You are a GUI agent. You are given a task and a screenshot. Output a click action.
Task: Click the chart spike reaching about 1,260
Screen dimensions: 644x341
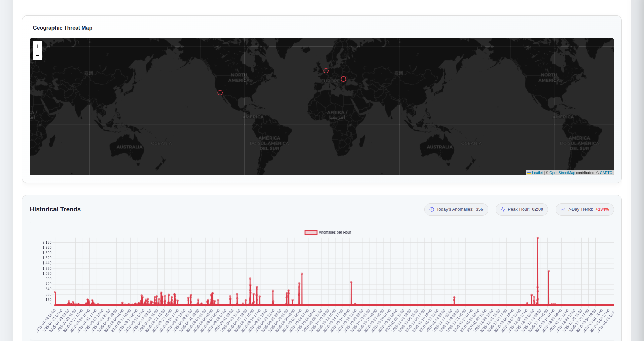point(548,271)
